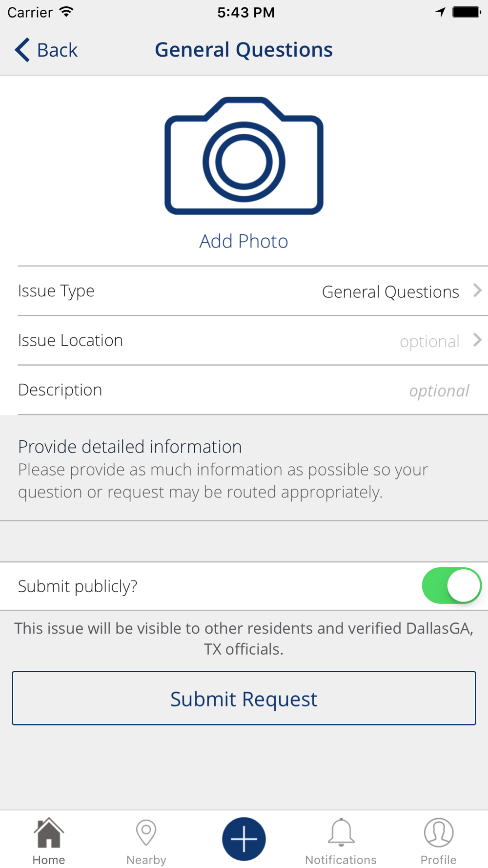Turn off the Submit publicly switch
This screenshot has width=488, height=868.
pos(451,586)
